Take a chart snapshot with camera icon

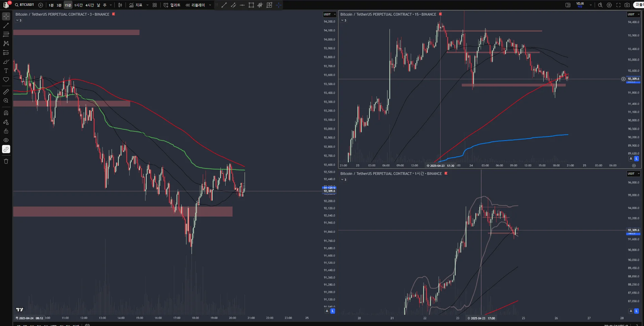[627, 5]
